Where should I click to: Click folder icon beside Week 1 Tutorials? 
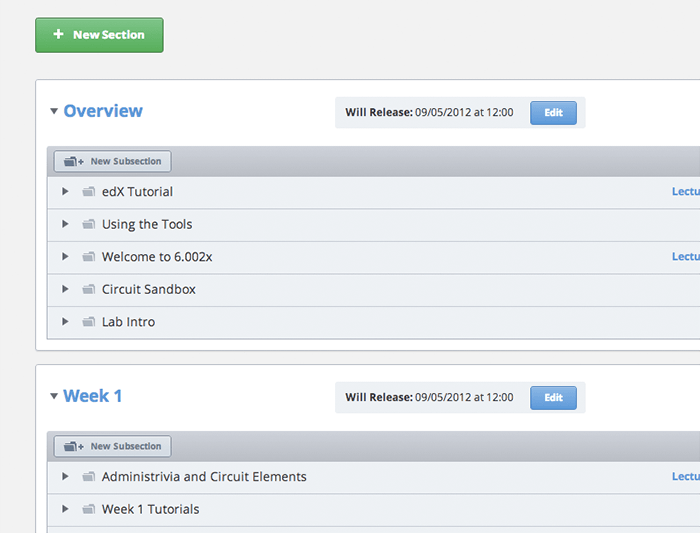(x=88, y=509)
